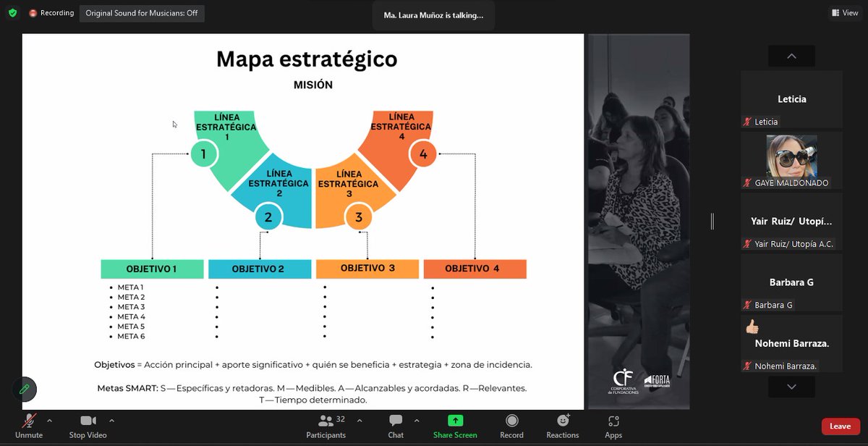The height and width of the screenshot is (446, 868).
Task: Click muted mic icon beside Nohemi Barraza
Action: click(x=747, y=366)
